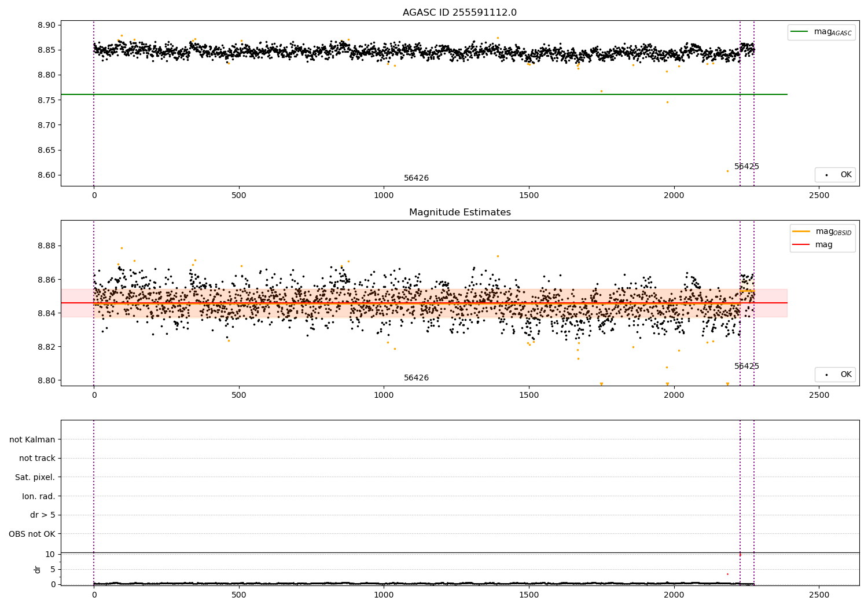Select the red 'mag' legend entry
This screenshot has width=868, height=608.
point(813,245)
